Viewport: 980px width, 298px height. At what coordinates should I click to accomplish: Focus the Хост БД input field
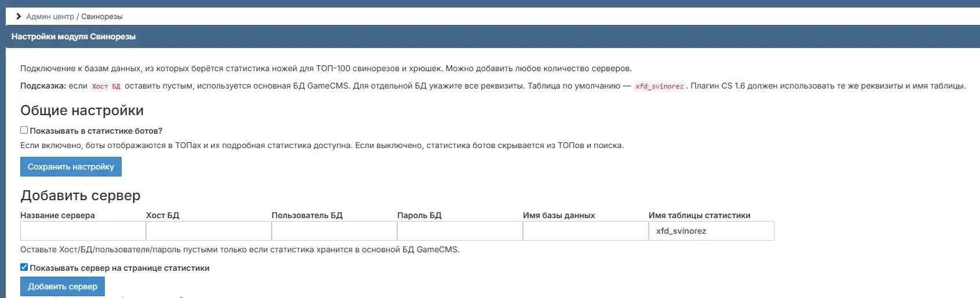point(209,231)
